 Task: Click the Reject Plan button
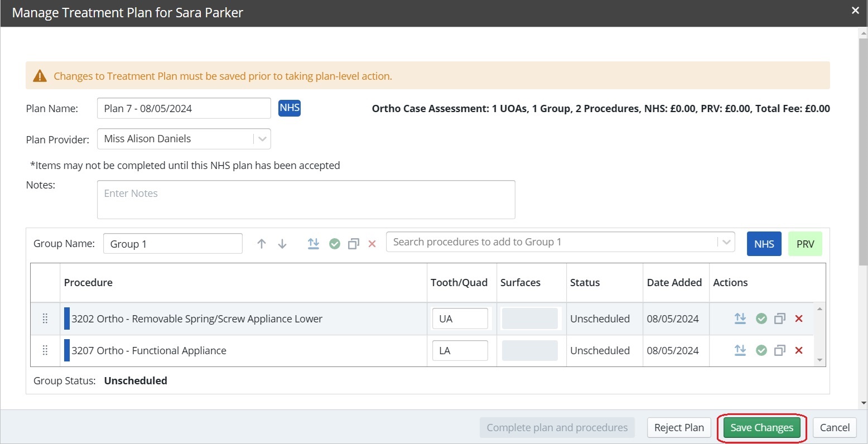pyautogui.click(x=679, y=428)
